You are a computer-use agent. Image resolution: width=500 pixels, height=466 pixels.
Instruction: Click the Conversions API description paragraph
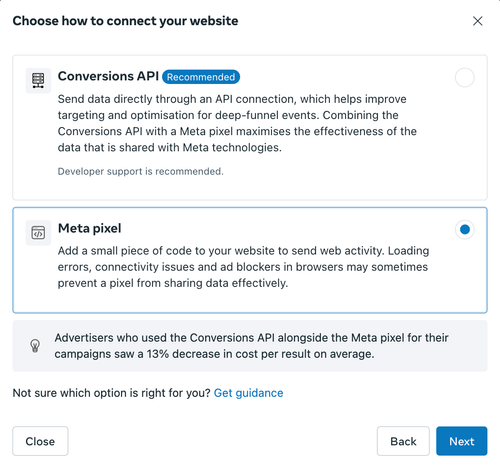pos(237,123)
